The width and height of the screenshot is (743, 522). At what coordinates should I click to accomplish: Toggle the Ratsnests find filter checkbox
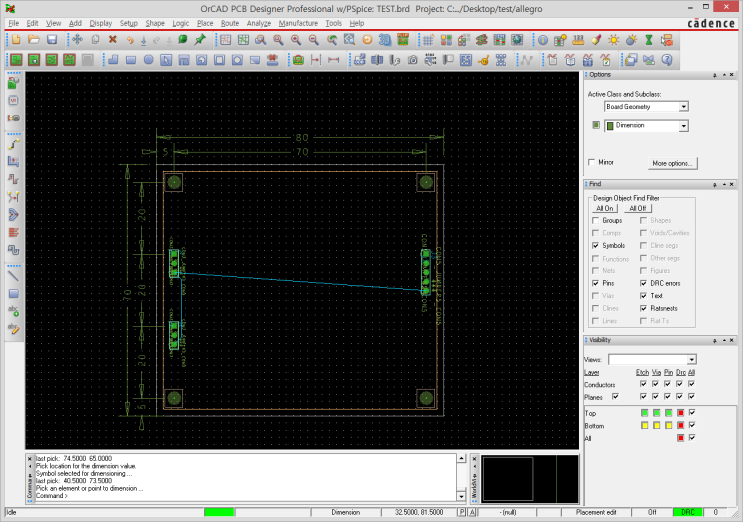click(x=642, y=309)
